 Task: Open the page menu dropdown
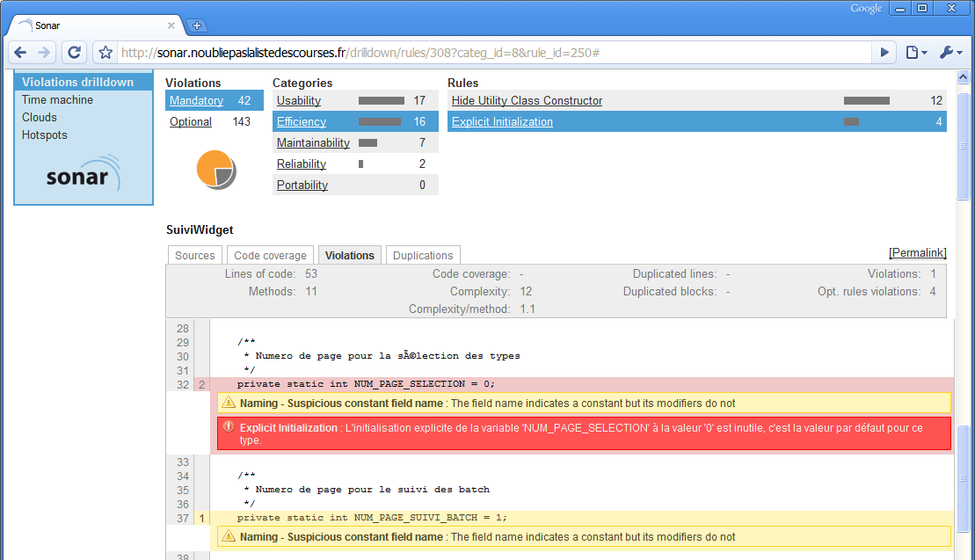tap(916, 53)
